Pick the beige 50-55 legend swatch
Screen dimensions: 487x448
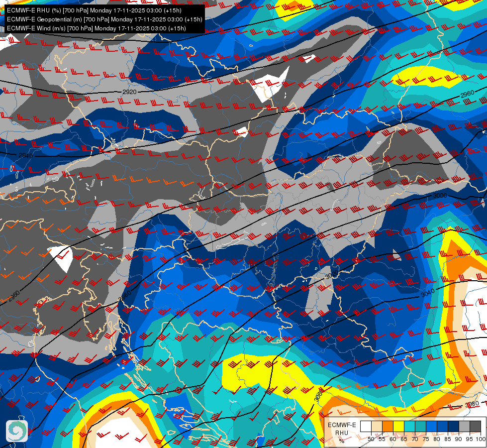click(x=377, y=427)
